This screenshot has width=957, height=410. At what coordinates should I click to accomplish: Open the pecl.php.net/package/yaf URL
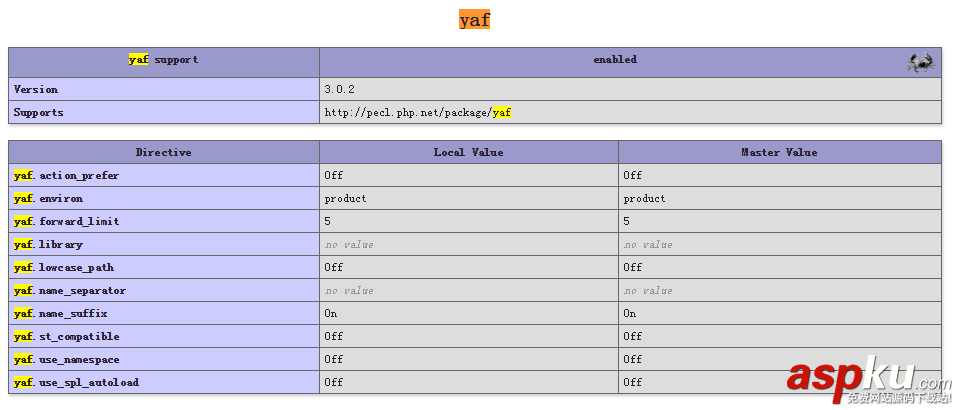tap(417, 113)
